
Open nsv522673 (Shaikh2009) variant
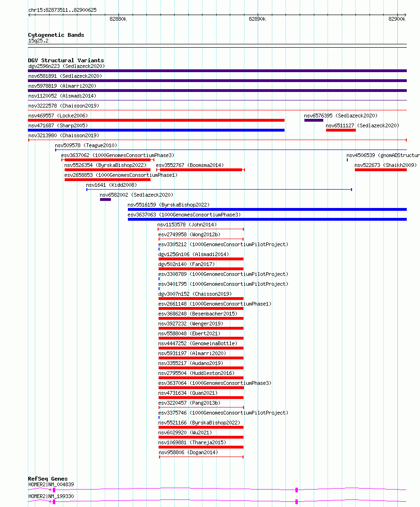tap(386, 165)
